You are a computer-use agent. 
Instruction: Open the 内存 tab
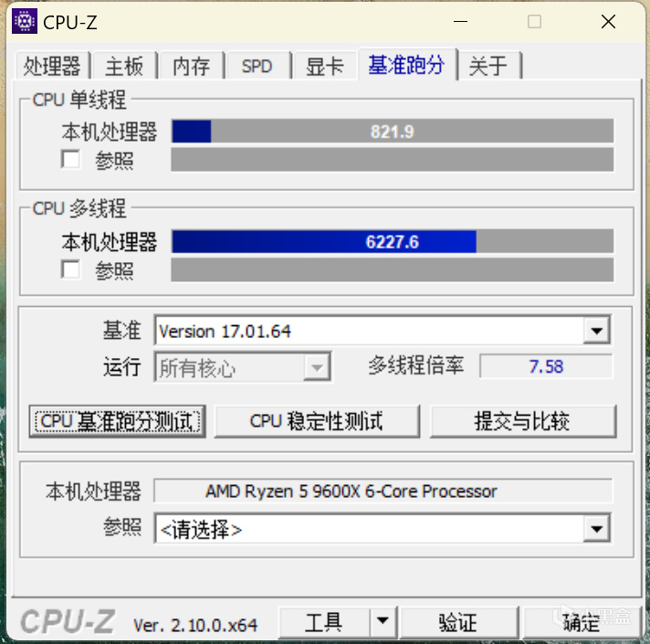pyautogui.click(x=191, y=66)
